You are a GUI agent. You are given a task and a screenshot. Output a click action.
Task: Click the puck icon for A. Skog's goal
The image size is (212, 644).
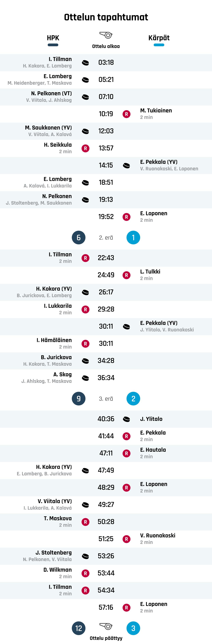[x=85, y=378]
